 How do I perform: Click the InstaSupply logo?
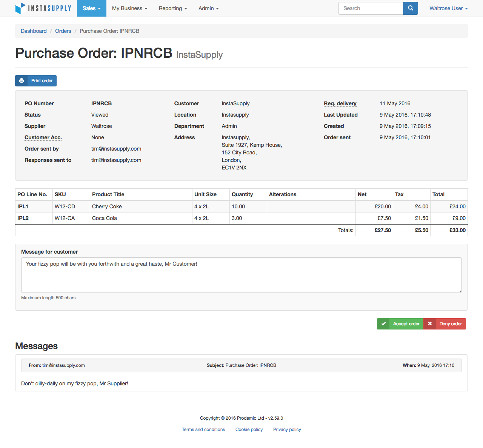coord(43,8)
